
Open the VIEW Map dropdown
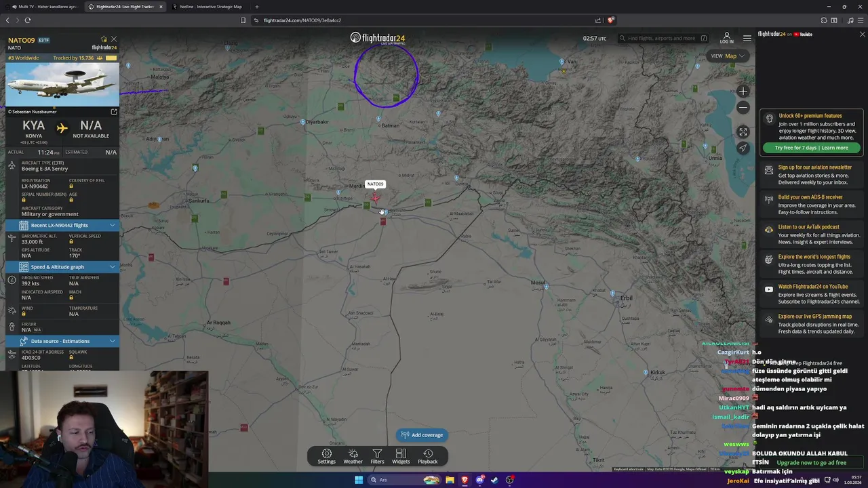pyautogui.click(x=728, y=56)
